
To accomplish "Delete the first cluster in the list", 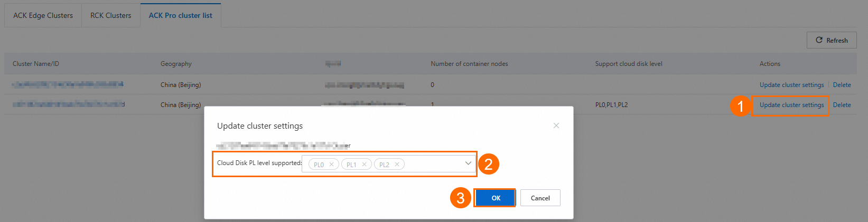I will 842,85.
